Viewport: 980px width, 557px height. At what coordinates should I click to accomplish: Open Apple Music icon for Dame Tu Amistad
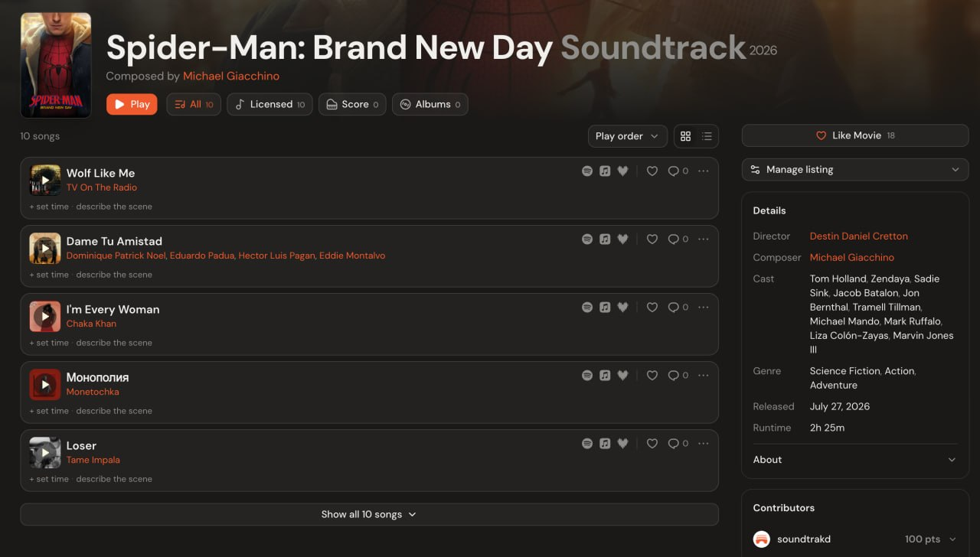pos(605,239)
